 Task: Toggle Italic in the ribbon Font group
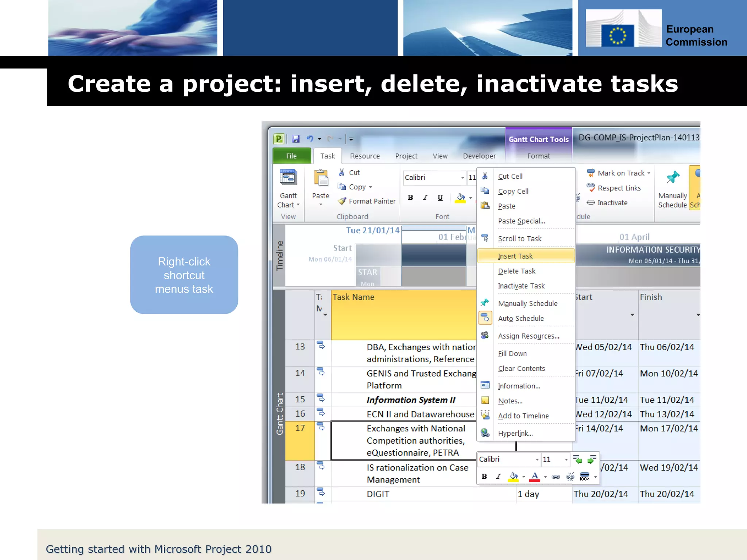pyautogui.click(x=425, y=197)
